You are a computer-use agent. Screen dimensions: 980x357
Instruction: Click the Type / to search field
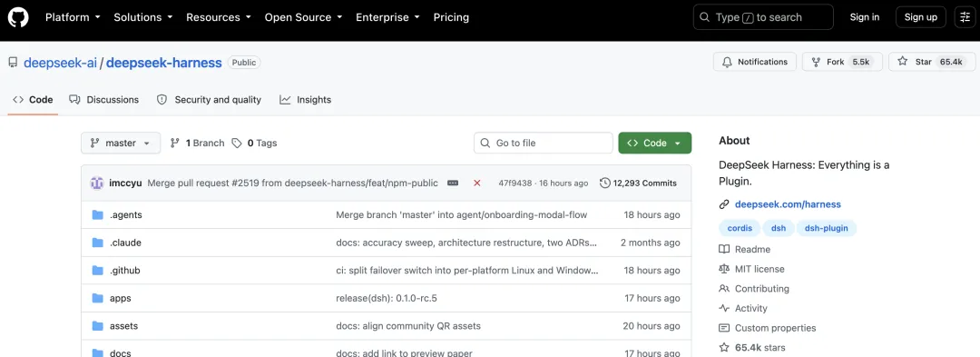(x=763, y=17)
